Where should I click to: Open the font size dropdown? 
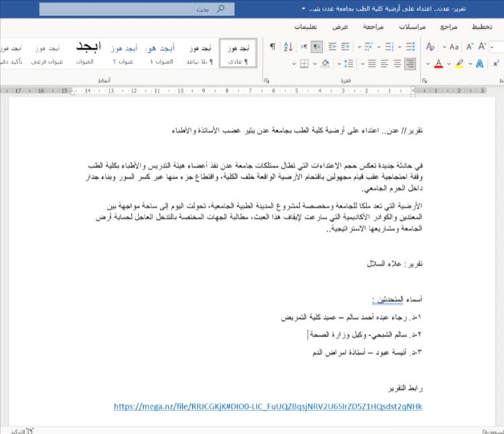[x=492, y=47]
